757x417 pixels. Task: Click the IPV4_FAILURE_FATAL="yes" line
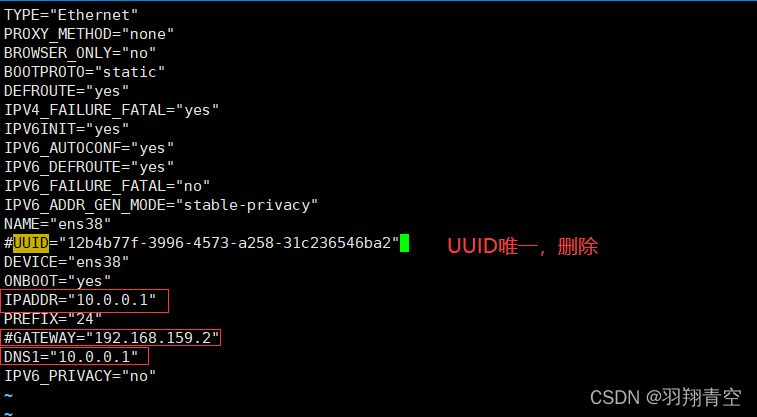coord(111,109)
